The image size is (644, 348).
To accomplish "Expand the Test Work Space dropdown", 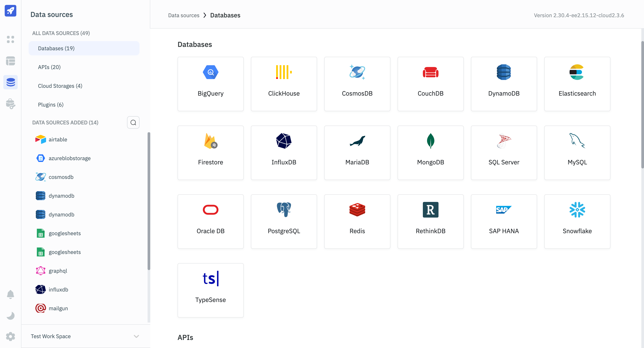I will click(136, 336).
